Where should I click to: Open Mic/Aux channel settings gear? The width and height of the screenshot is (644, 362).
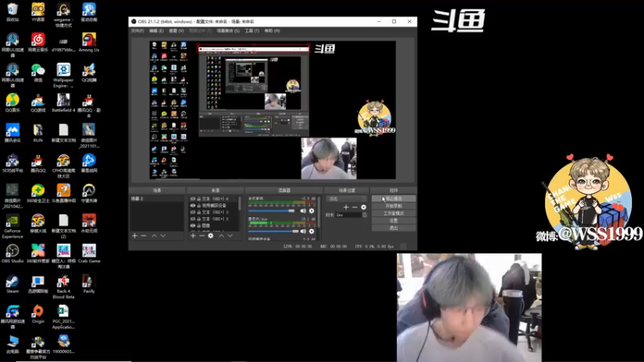tap(312, 232)
